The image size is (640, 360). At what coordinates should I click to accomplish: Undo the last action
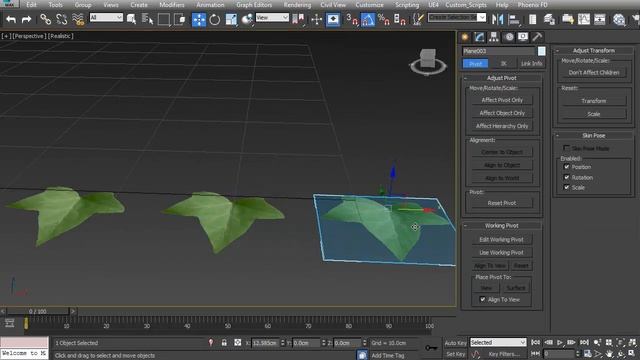click(x=11, y=19)
